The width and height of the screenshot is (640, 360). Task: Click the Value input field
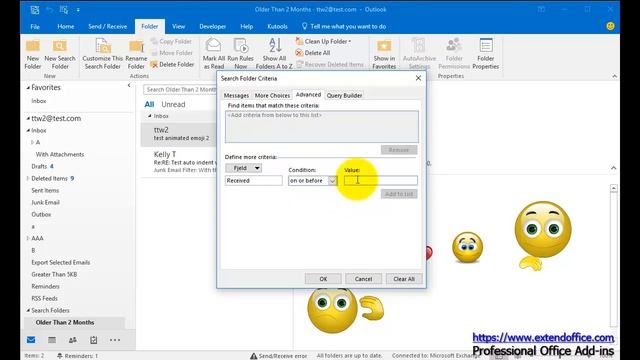click(x=380, y=180)
